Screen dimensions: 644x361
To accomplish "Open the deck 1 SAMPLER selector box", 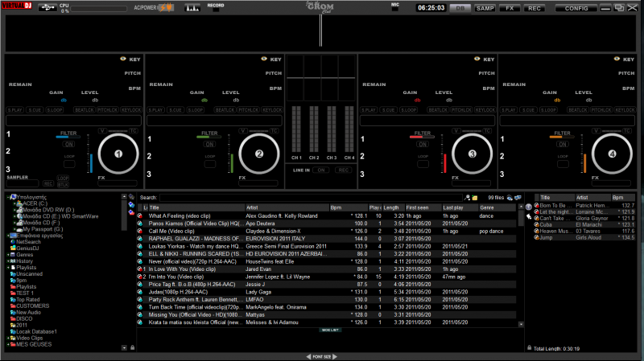I will pos(23,183).
